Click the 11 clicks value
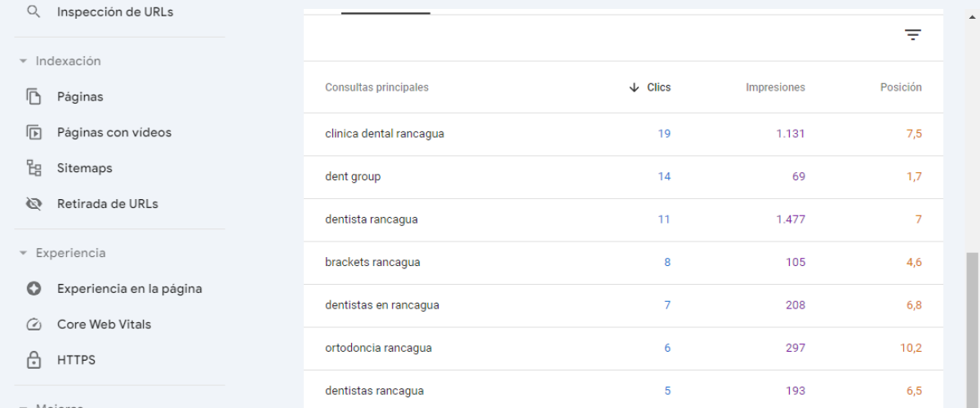The height and width of the screenshot is (408, 980). 664,220
